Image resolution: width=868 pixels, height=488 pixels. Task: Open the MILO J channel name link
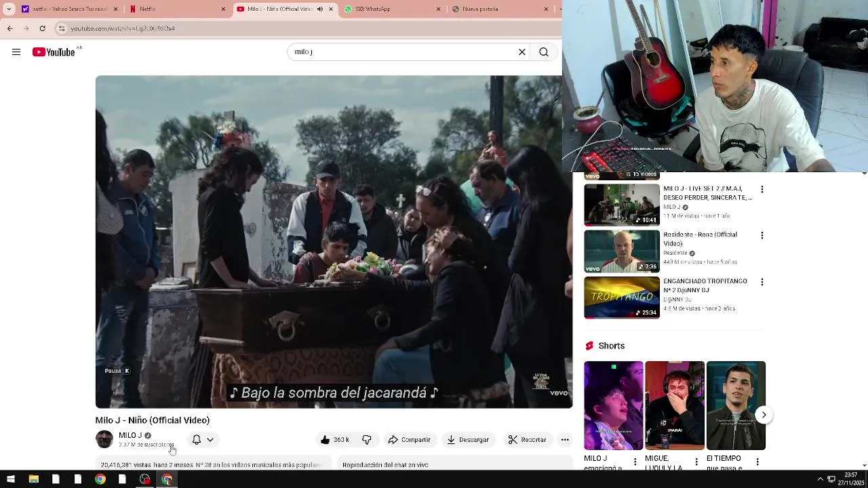[130, 435]
